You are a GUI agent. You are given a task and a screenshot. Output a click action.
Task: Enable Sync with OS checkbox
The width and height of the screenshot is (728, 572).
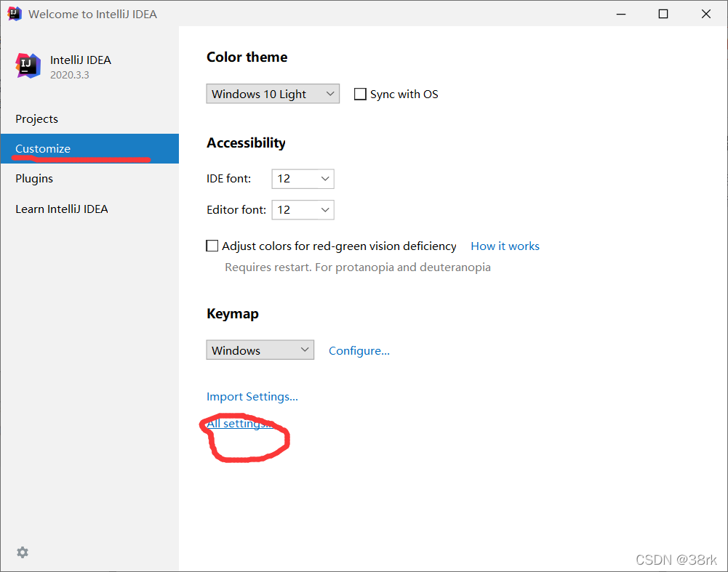[x=360, y=94]
